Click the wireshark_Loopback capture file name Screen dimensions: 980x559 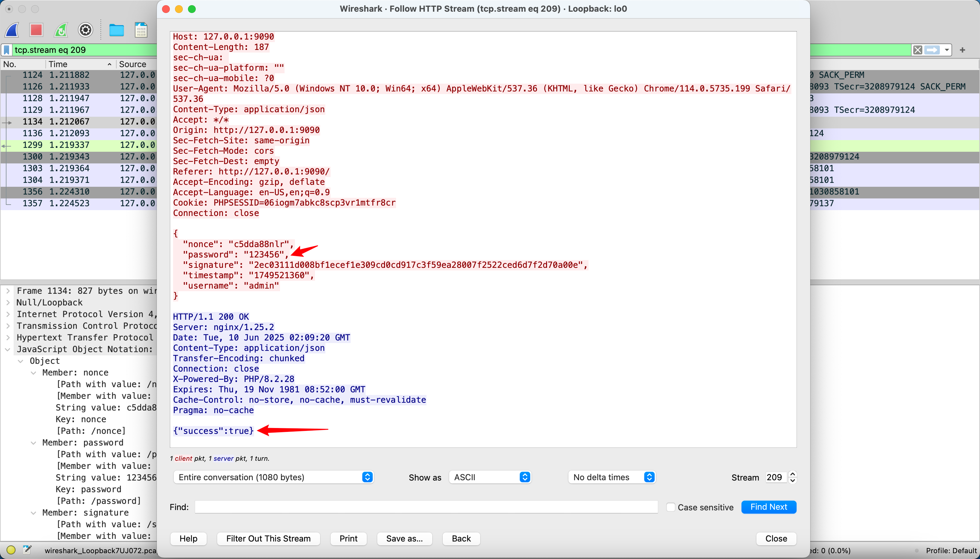coord(100,551)
